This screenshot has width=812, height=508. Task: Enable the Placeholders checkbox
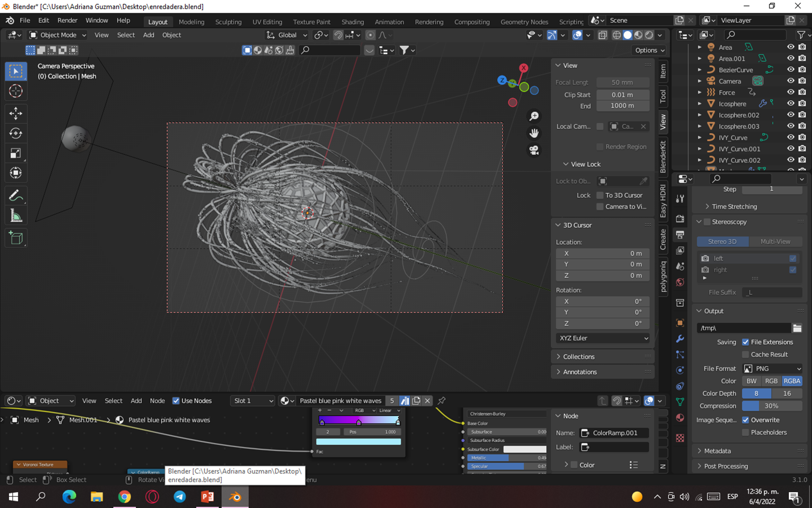click(745, 432)
